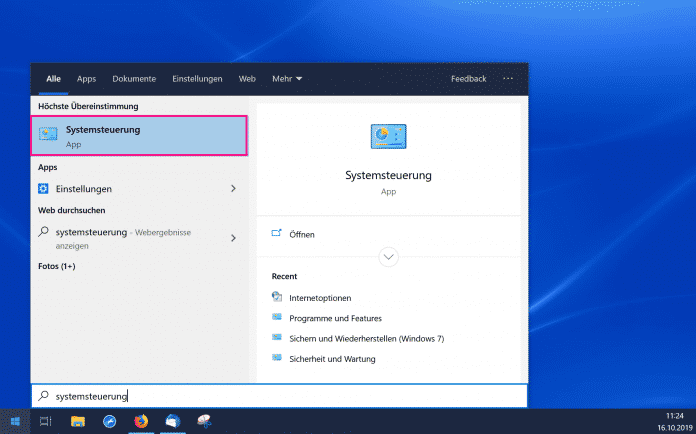The image size is (696, 434).
Task: Expand the Einstellungen result arrow
Action: (x=233, y=189)
